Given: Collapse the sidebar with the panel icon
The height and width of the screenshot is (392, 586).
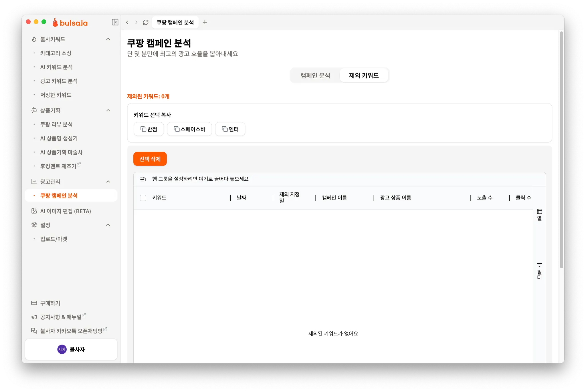Looking at the screenshot, I should [115, 22].
